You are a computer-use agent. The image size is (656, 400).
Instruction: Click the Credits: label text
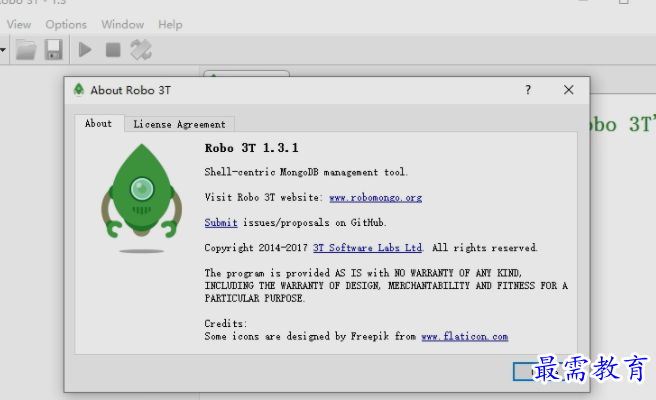pos(226,323)
